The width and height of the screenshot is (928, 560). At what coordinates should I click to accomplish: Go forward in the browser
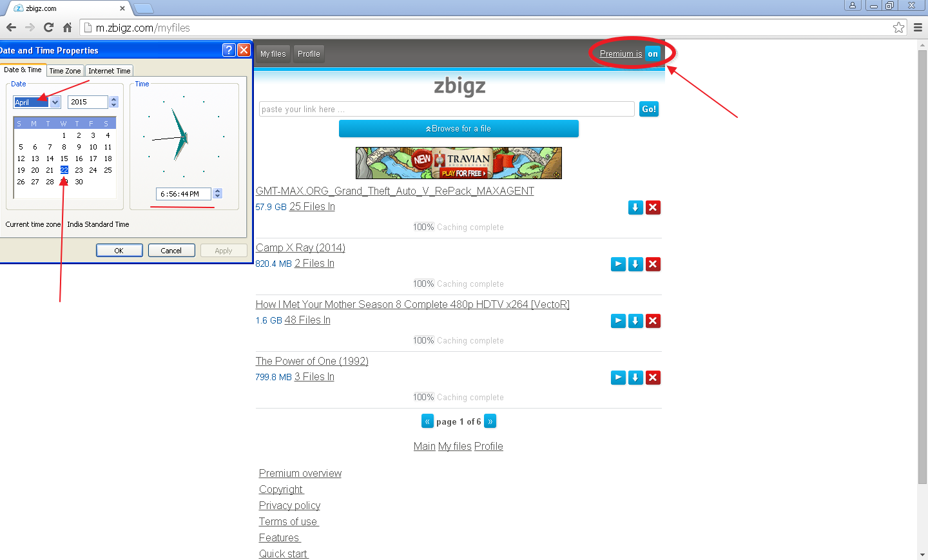click(x=30, y=28)
